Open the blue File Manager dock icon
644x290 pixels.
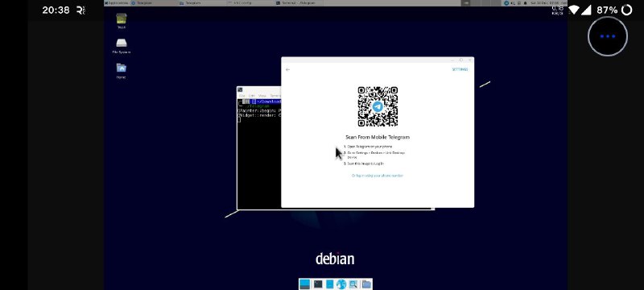pyautogui.click(x=330, y=284)
